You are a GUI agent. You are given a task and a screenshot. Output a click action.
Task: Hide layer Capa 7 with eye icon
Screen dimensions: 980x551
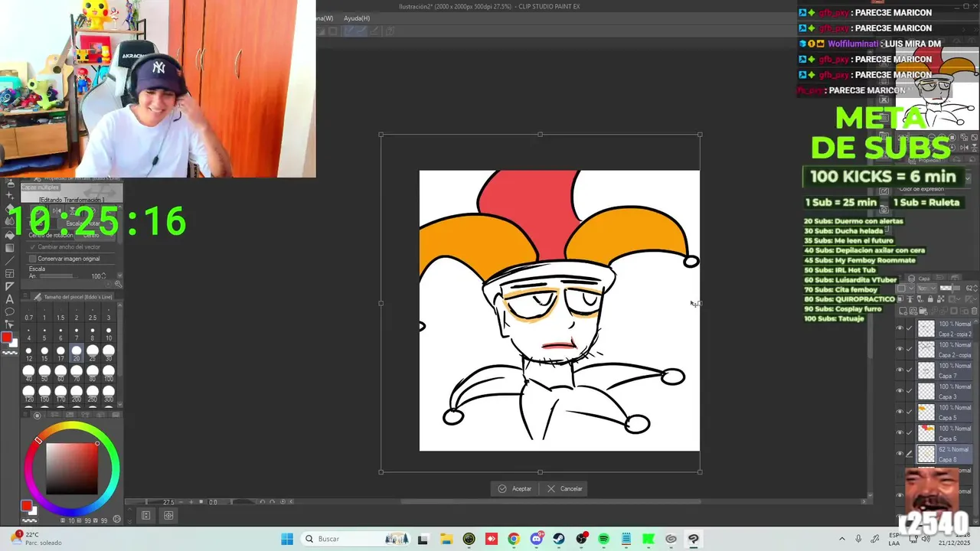tap(900, 370)
